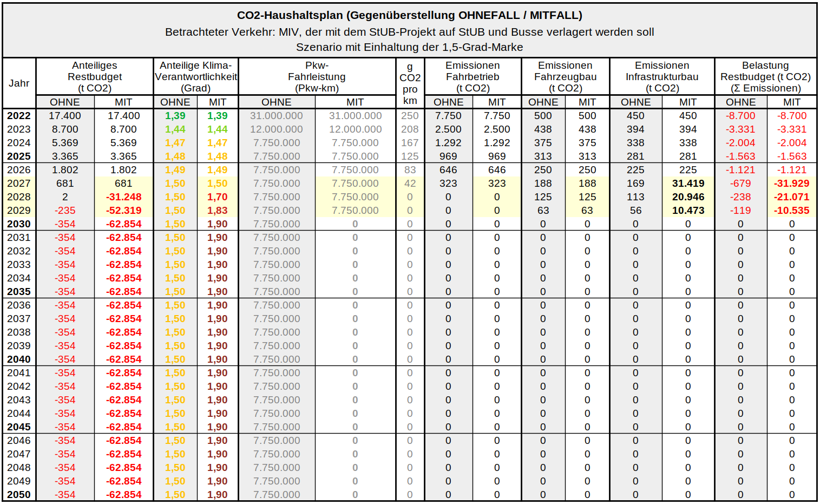The width and height of the screenshot is (820, 504).
Task: Click the g CO2 per km value '208'
Action: (410, 129)
